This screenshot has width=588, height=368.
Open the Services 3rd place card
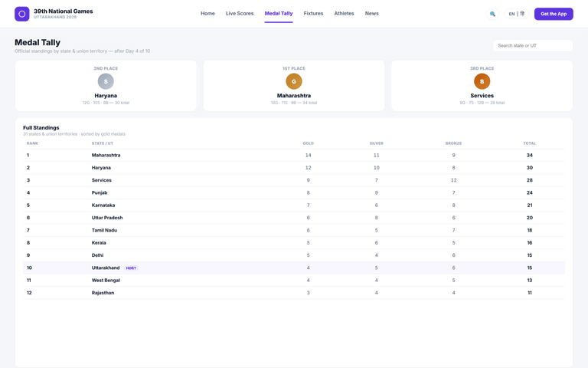482,86
